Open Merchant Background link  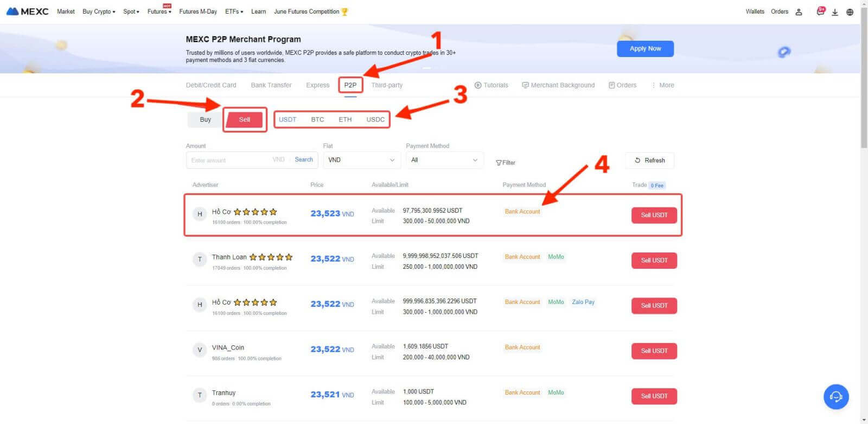[x=558, y=85]
